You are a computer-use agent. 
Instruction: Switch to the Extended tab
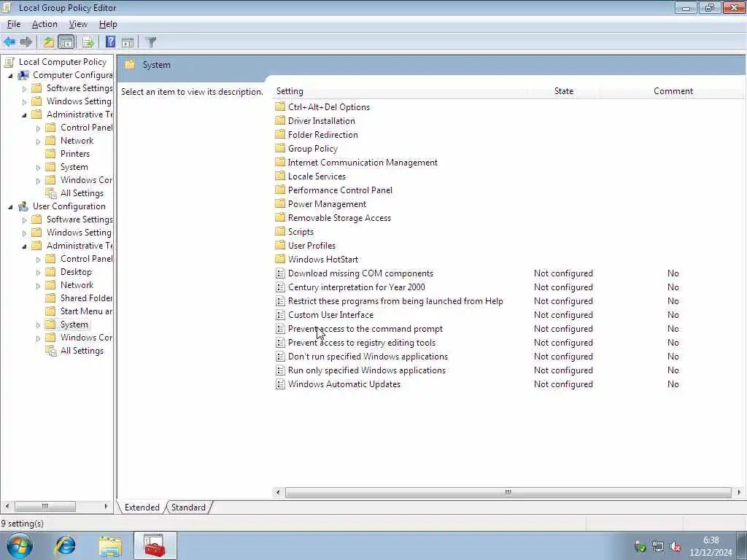(x=142, y=507)
